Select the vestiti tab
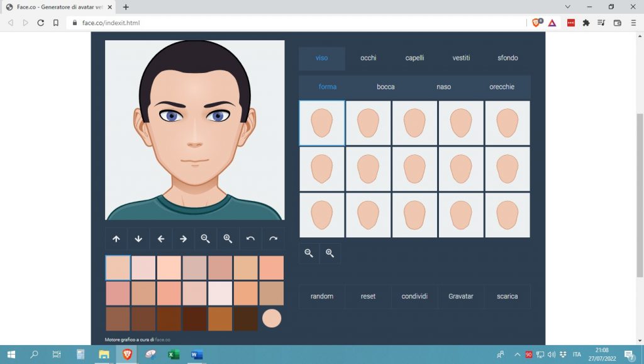The height and width of the screenshot is (364, 644). click(x=461, y=58)
